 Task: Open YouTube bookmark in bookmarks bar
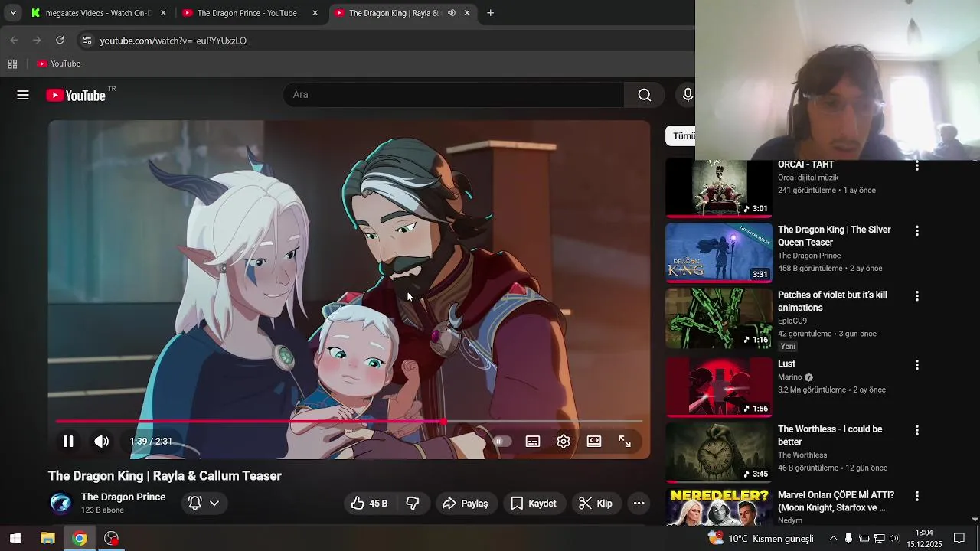[59, 64]
